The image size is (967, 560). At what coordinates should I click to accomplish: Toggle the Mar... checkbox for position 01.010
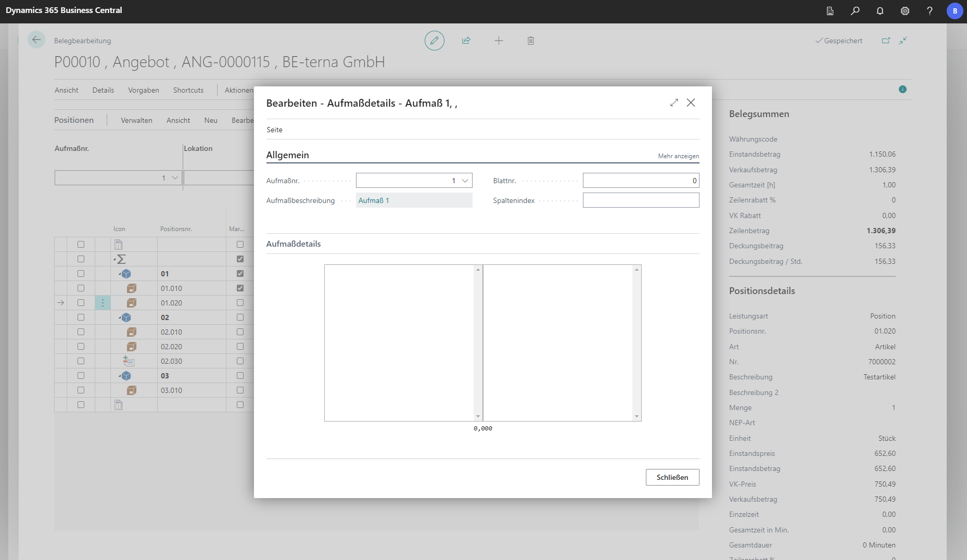pyautogui.click(x=240, y=288)
